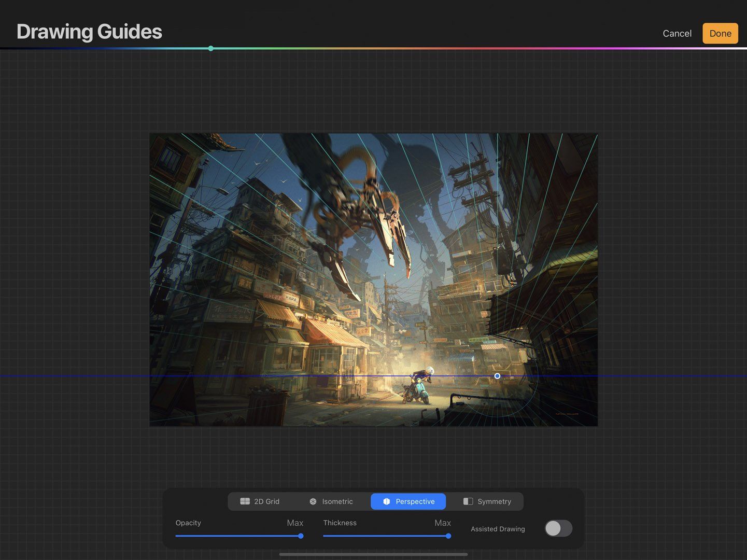This screenshot has height=560, width=747.
Task: Click the Thickness slider thumb
Action: (x=448, y=536)
